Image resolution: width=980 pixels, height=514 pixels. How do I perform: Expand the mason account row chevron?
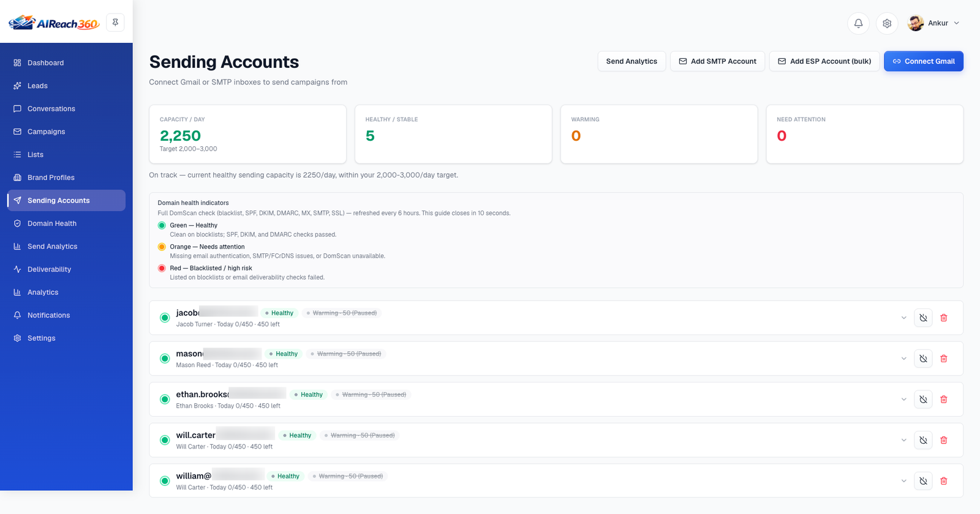click(903, 359)
